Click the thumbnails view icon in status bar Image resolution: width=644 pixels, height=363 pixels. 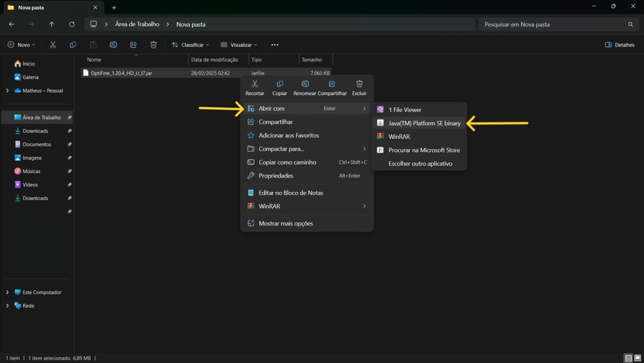pyautogui.click(x=637, y=358)
